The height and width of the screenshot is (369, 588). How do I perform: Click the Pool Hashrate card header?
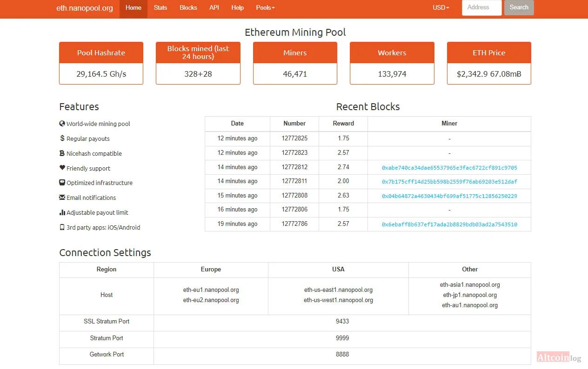point(101,53)
